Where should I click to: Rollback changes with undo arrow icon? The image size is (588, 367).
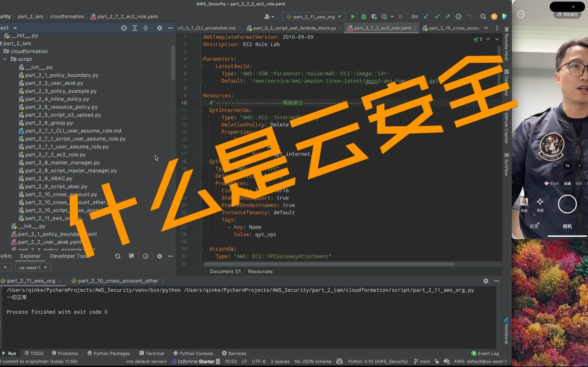470,17
